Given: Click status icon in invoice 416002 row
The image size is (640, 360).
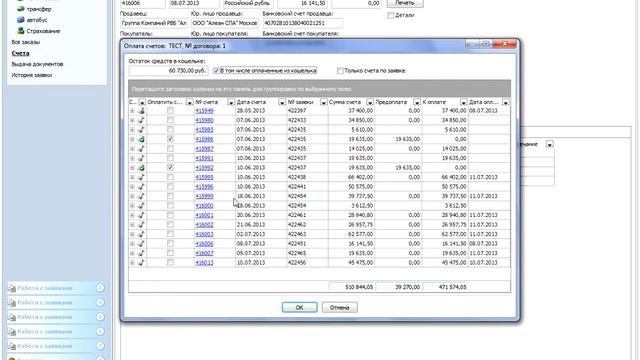Looking at the screenshot, I should tap(141, 224).
